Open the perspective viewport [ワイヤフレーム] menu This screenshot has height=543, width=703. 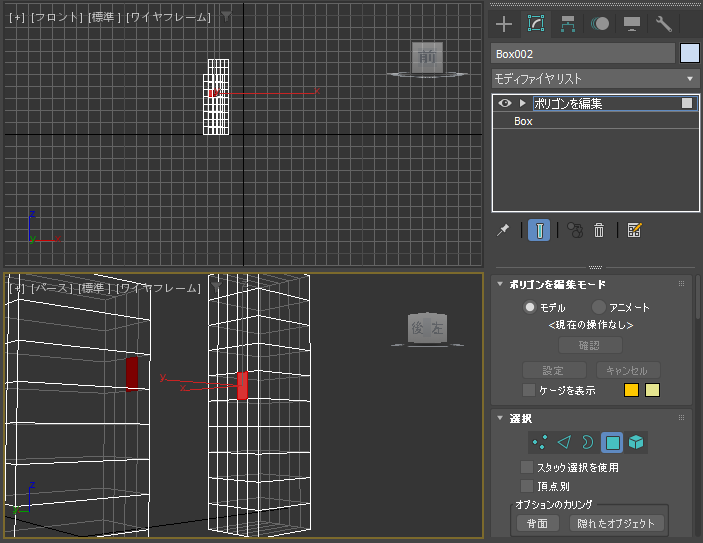(159, 288)
